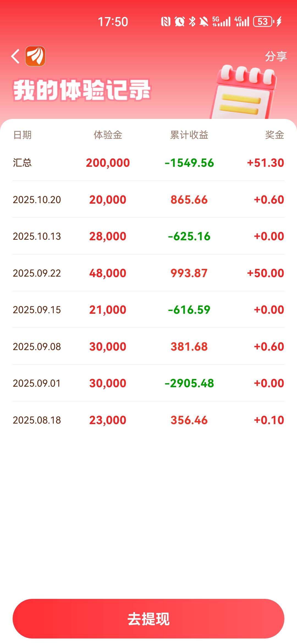Image resolution: width=297 pixels, height=644 pixels.
Task: Tap the 日期 column header
Action: pos(22,135)
